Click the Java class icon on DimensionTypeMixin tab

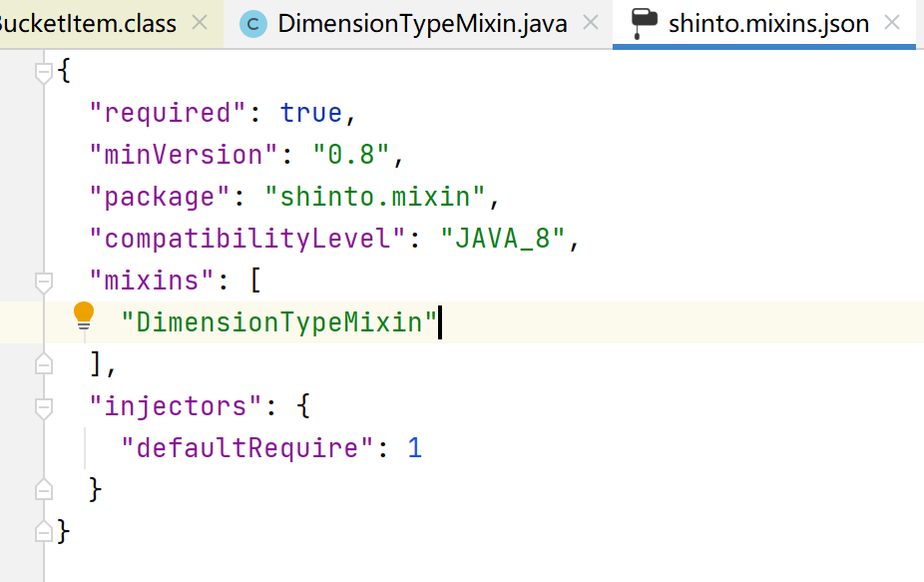[254, 23]
